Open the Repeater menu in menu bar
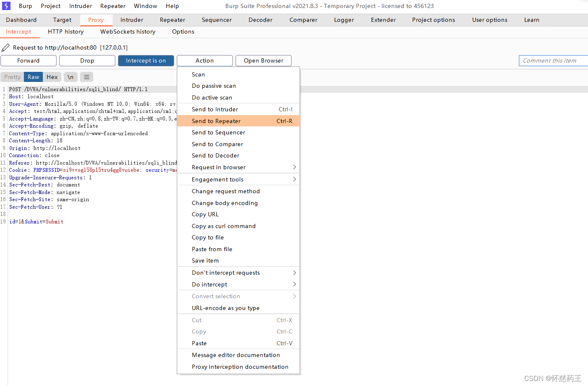Screen dimensions: 588x386 pyautogui.click(x=113, y=6)
